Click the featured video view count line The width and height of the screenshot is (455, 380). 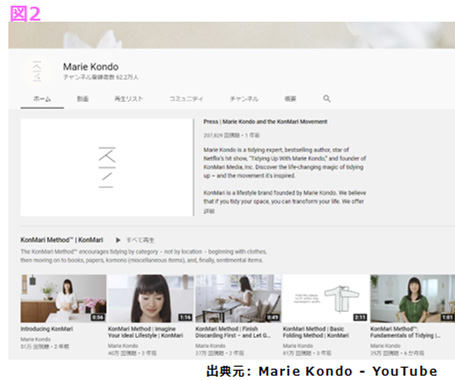[x=231, y=135]
